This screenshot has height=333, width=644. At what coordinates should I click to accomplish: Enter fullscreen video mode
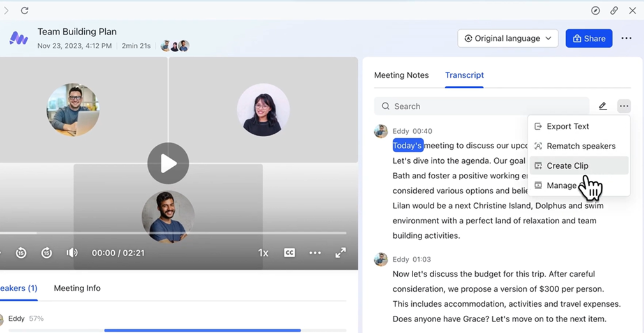(340, 253)
